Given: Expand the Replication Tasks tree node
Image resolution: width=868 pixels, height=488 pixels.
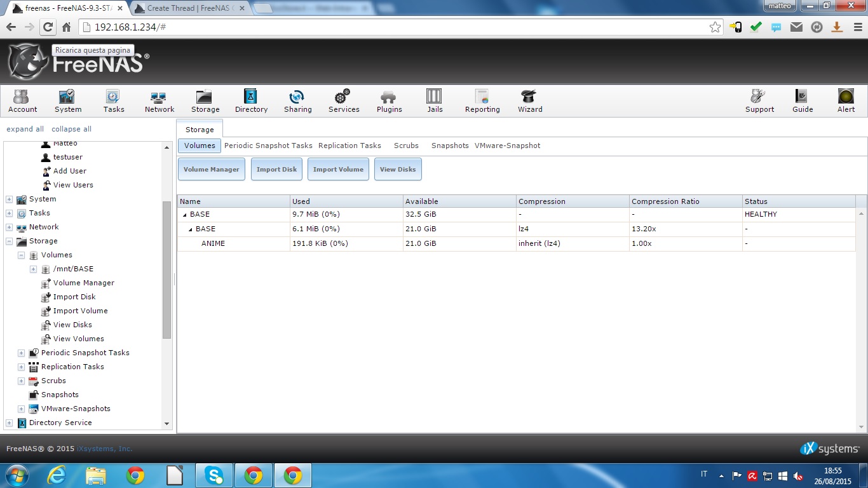Looking at the screenshot, I should [21, 367].
